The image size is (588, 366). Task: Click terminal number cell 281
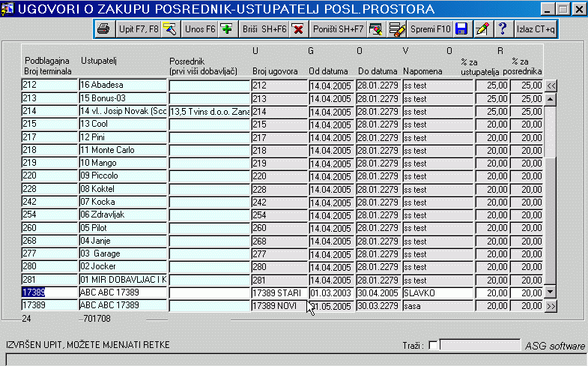(x=49, y=280)
